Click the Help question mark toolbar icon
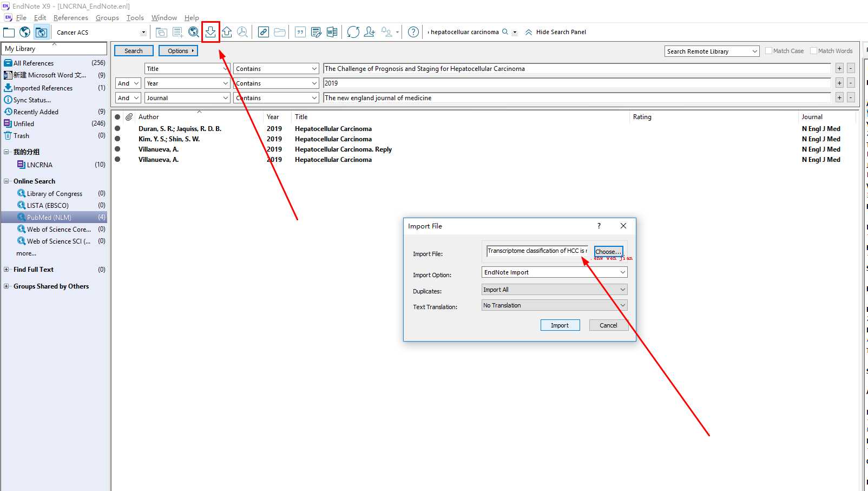 pos(413,32)
